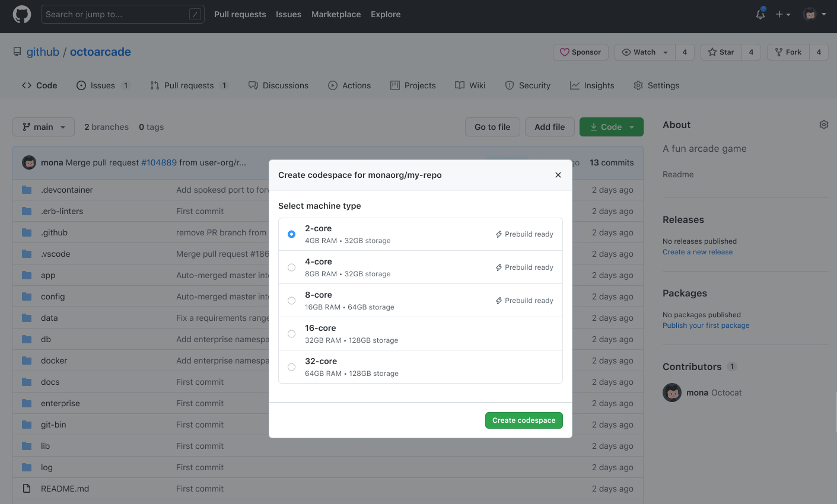
Task: Select the 32-core machine type
Action: tap(291, 366)
